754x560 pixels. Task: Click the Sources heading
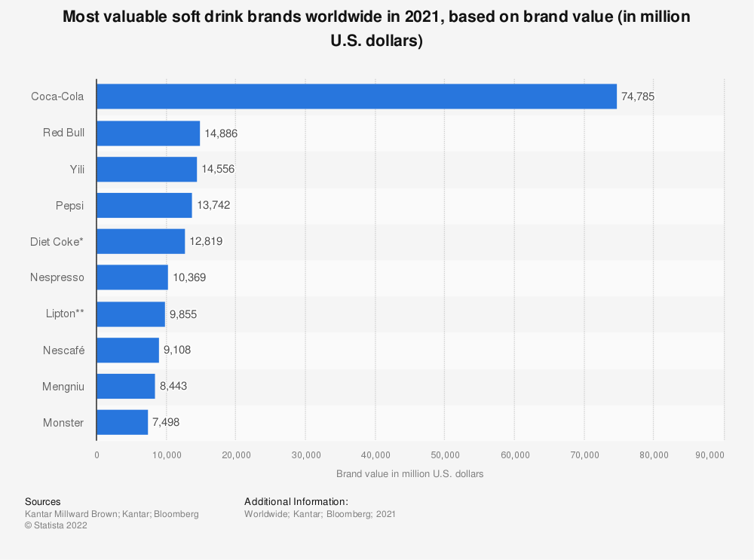tap(43, 501)
